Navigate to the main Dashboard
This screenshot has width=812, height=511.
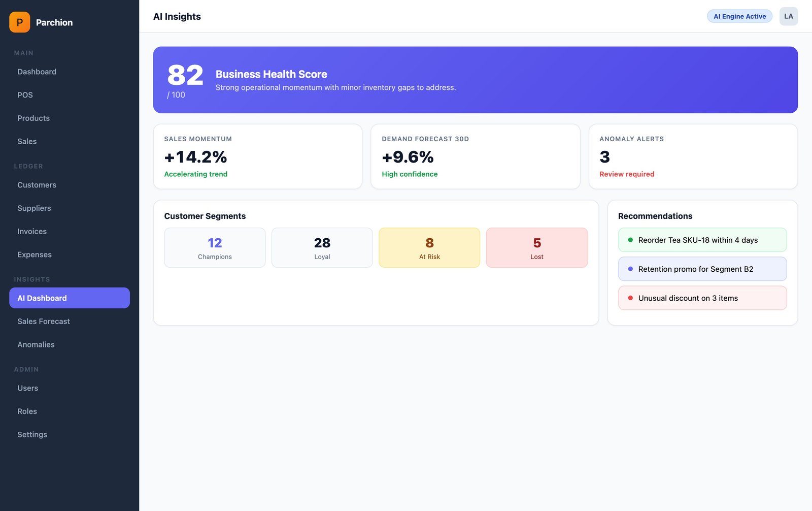click(37, 71)
